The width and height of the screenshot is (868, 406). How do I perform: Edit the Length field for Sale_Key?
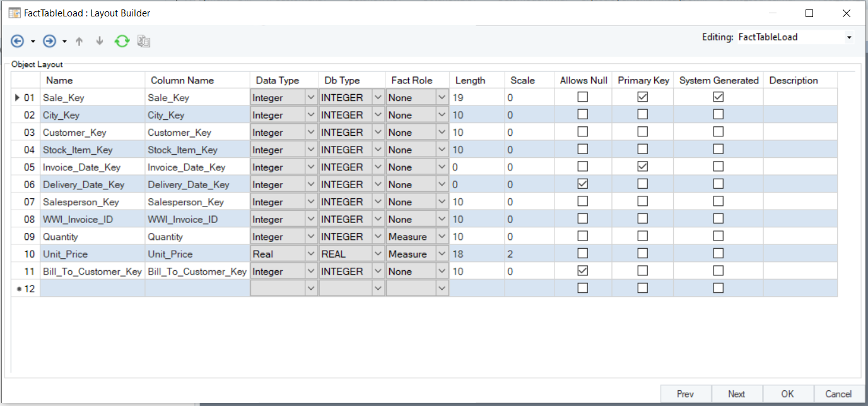pyautogui.click(x=476, y=98)
